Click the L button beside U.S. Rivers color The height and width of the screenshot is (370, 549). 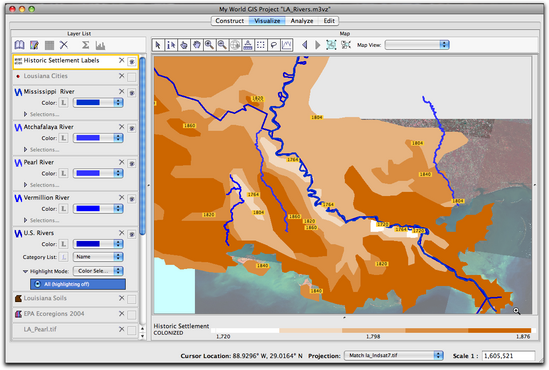coord(63,244)
